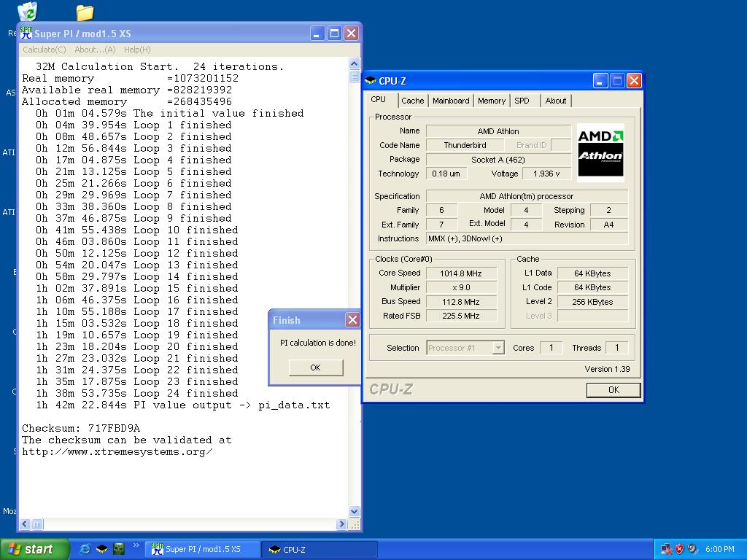Image resolution: width=747 pixels, height=560 pixels.
Task: Click the Name field showing AMD Athlon
Action: [x=498, y=131]
